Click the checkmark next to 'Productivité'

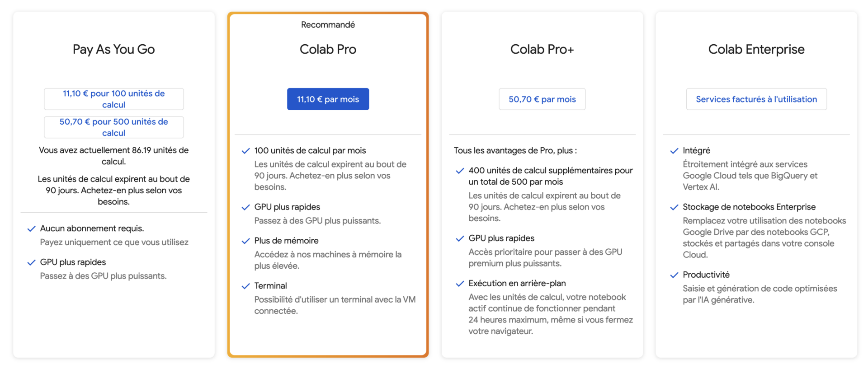(x=674, y=274)
